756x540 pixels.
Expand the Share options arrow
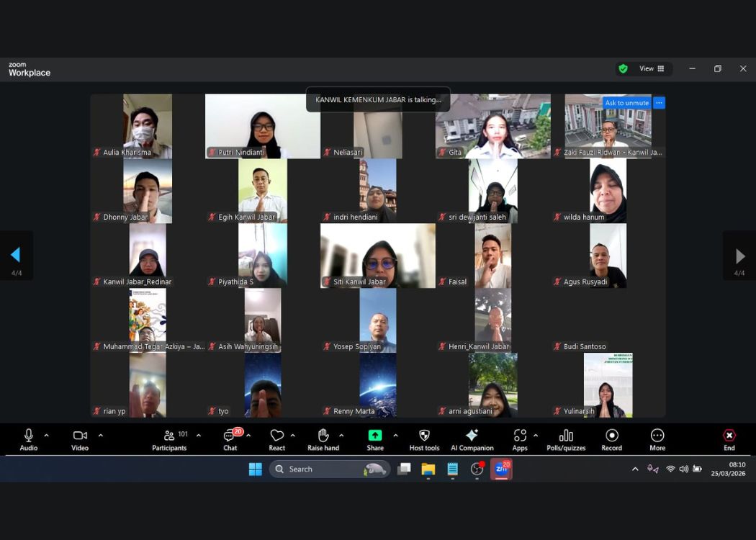[x=395, y=435]
